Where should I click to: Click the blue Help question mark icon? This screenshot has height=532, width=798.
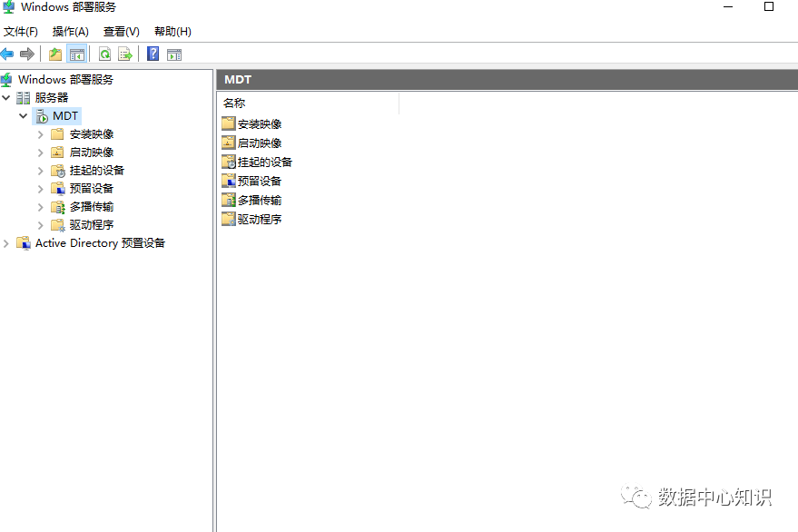pos(153,54)
